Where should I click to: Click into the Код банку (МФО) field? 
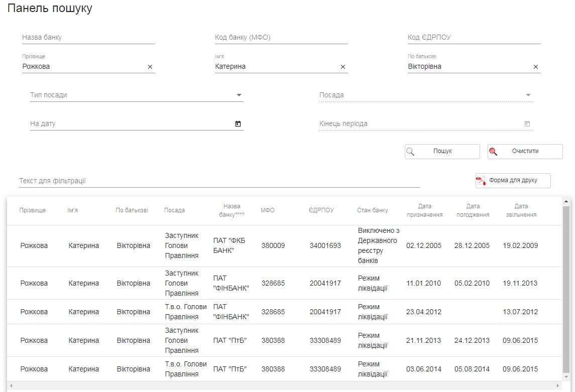pyautogui.click(x=281, y=38)
